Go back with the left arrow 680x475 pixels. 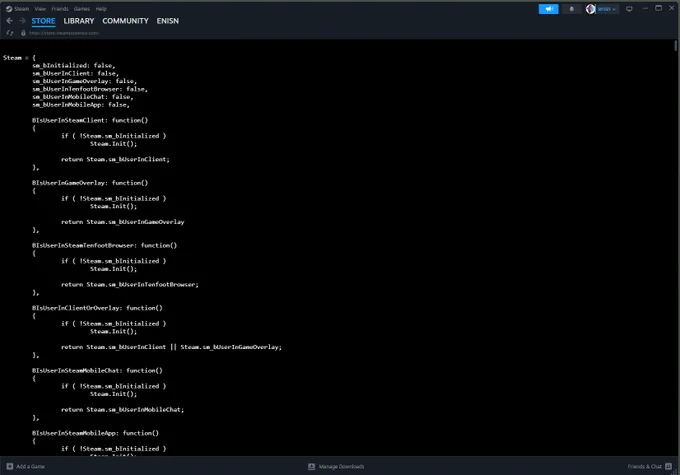(10, 21)
